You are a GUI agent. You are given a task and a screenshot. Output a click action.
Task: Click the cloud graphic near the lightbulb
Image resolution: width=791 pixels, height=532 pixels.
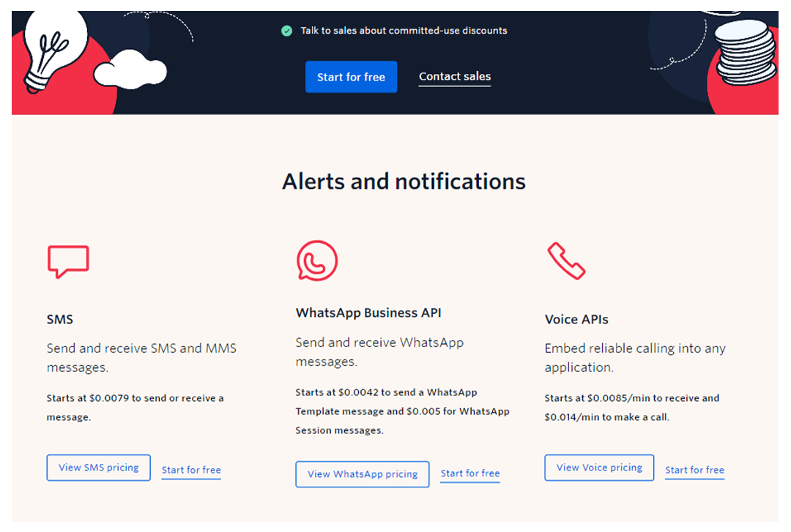click(x=132, y=73)
